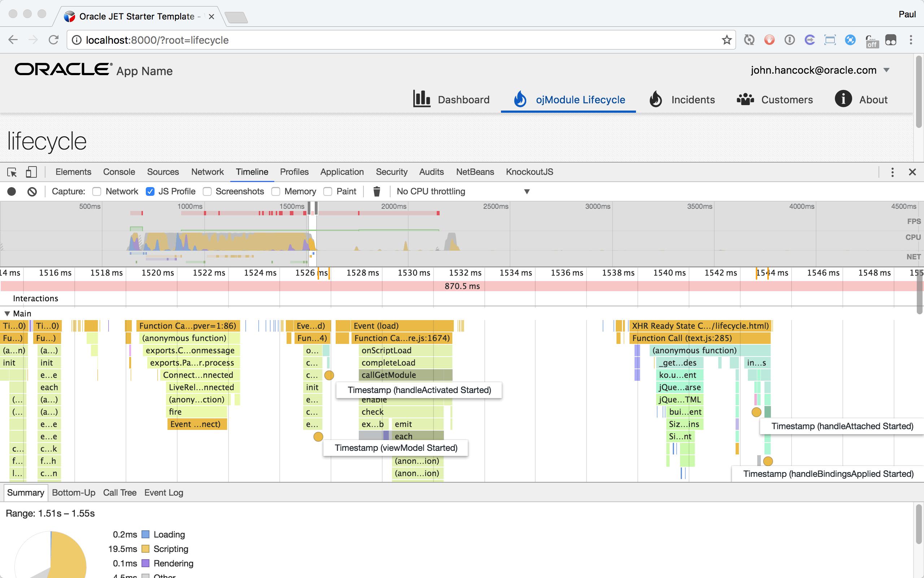This screenshot has height=578, width=924.
Task: Enable the Paint capture checkbox
Action: 328,191
